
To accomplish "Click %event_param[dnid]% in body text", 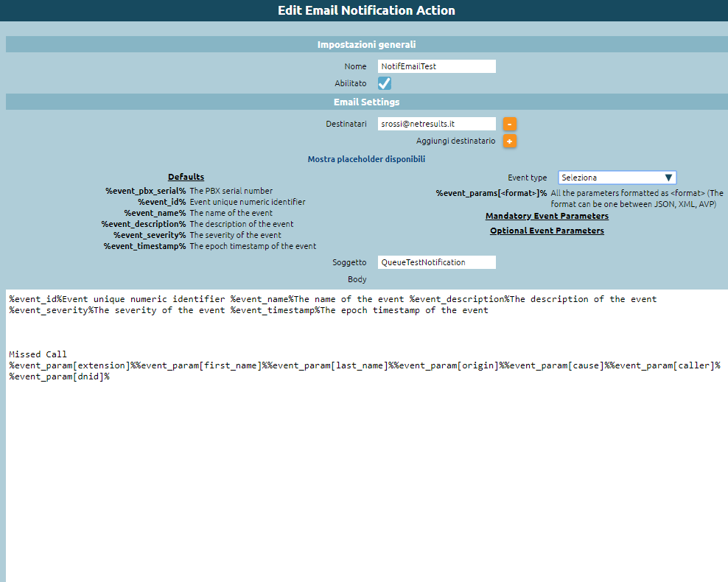I will tap(60, 376).
